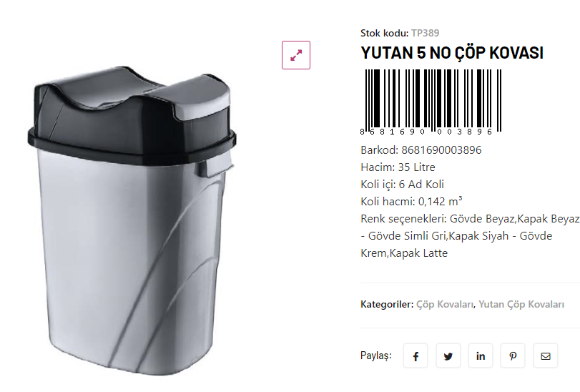Click the YUTAN 5 NO ÇÖP KOVASI title
This screenshot has height=392, width=580.
(x=452, y=53)
